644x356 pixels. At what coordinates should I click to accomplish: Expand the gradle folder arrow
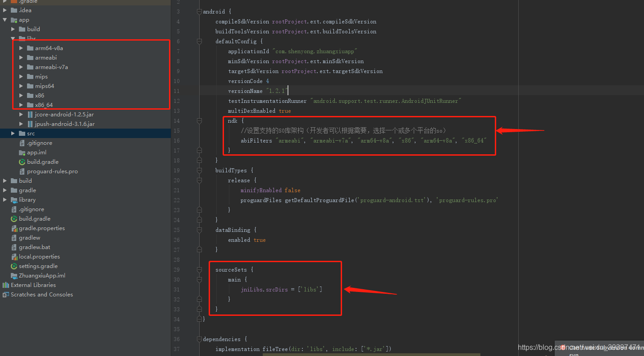[5, 190]
